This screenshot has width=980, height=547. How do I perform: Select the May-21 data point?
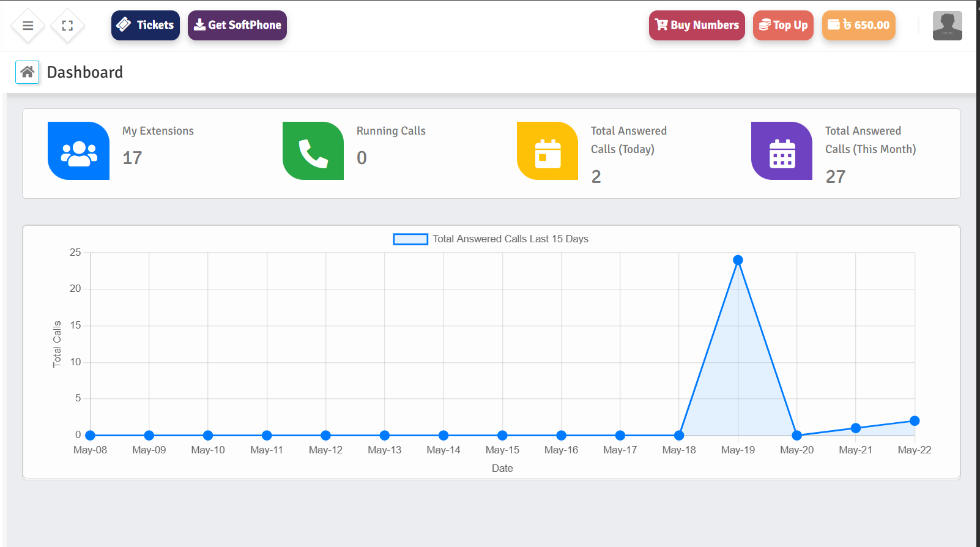856,428
